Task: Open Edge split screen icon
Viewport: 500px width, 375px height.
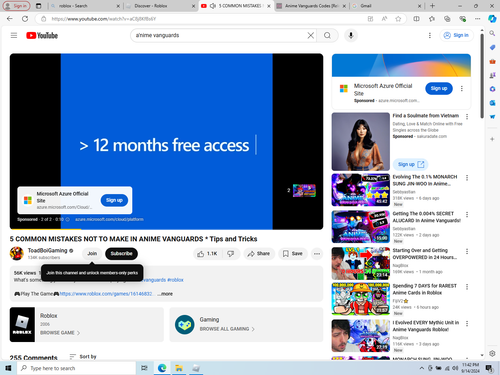Action: point(416,19)
